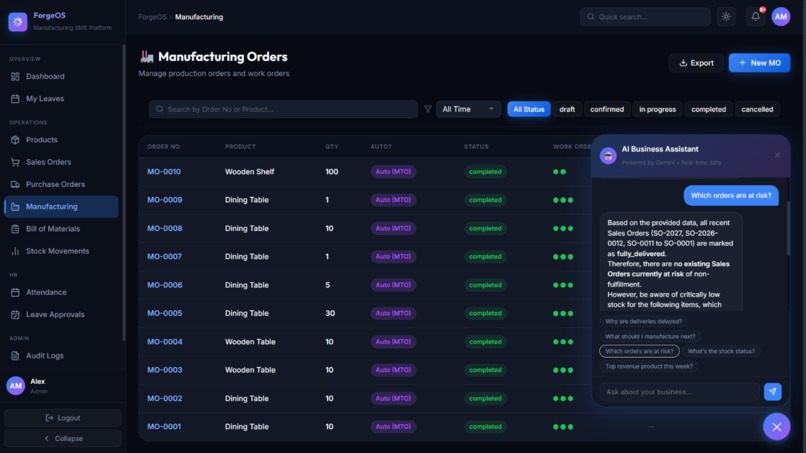This screenshot has height=453, width=806.
Task: Filter by confirmed status
Action: [607, 109]
